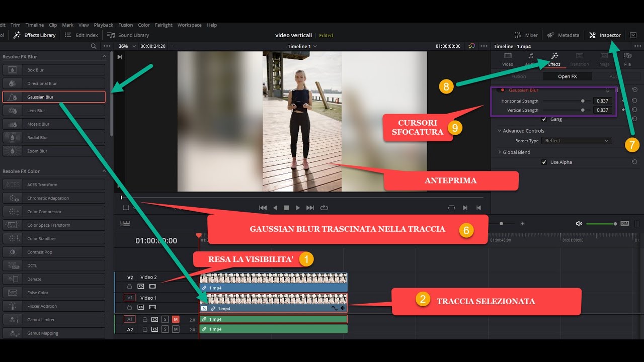
Task: Select the Gaussian Blur effect
Action: coord(54,97)
